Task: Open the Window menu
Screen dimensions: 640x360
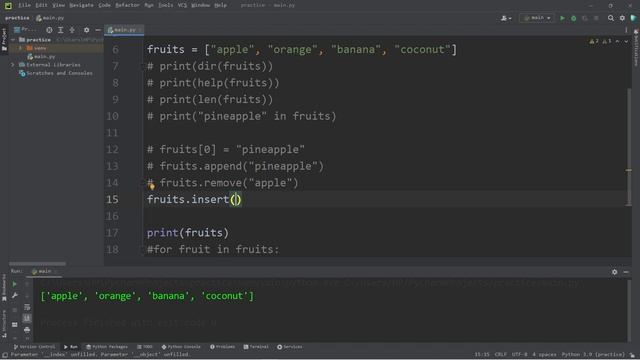Action: [200, 5]
